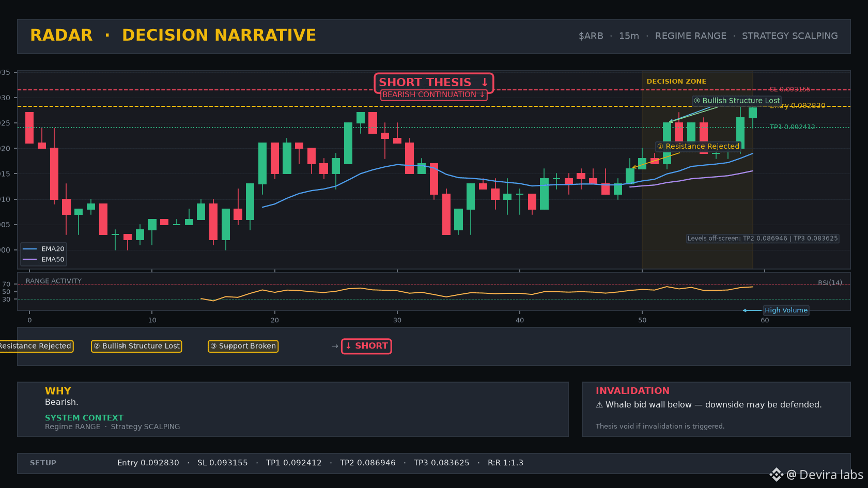Click the Bullish Structure Lost chart annotation
Viewport: 868px width, 488px height.
[x=737, y=101]
